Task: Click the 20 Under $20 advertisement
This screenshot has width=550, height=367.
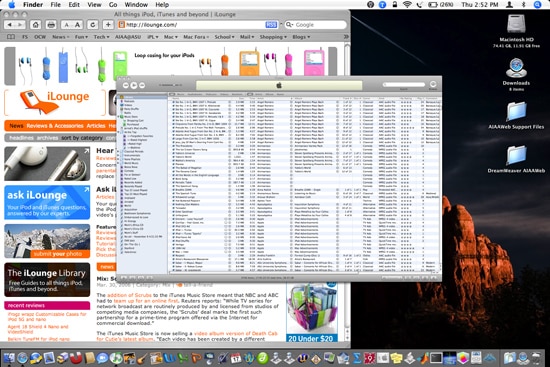Action: pos(312,312)
